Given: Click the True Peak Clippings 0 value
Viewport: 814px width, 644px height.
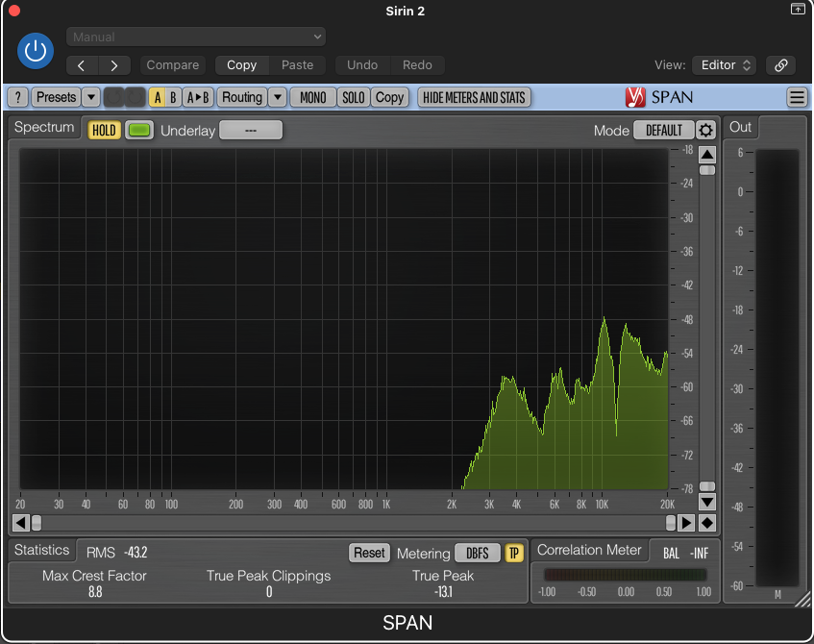Looking at the screenshot, I should click(269, 591).
